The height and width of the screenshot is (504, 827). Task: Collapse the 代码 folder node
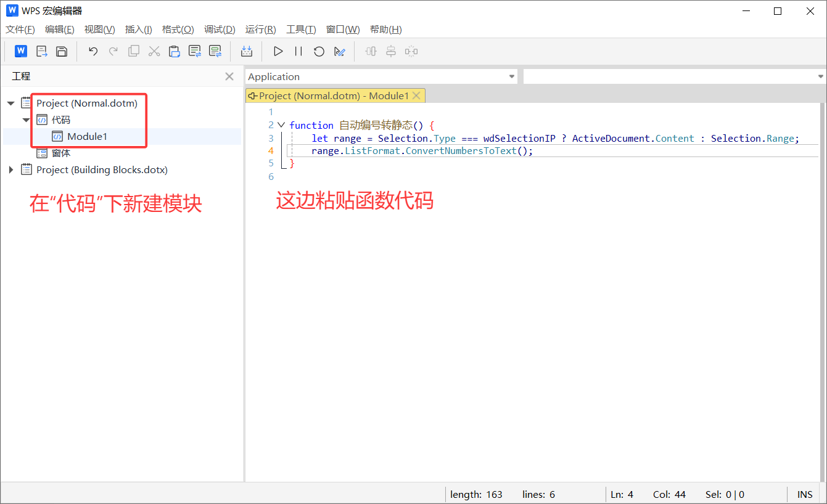(x=26, y=120)
